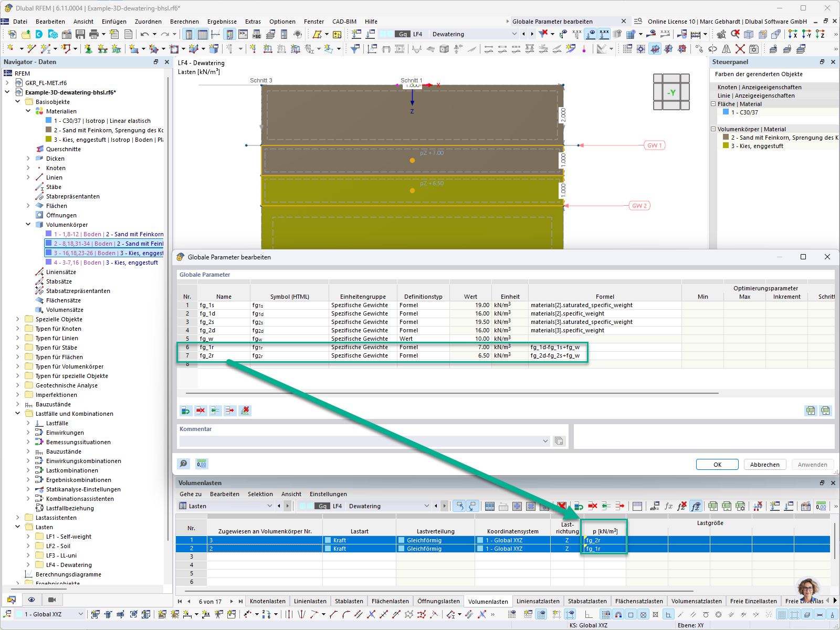Click the delete row icon in Globale Parameter
The height and width of the screenshot is (630, 840).
pyautogui.click(x=201, y=411)
